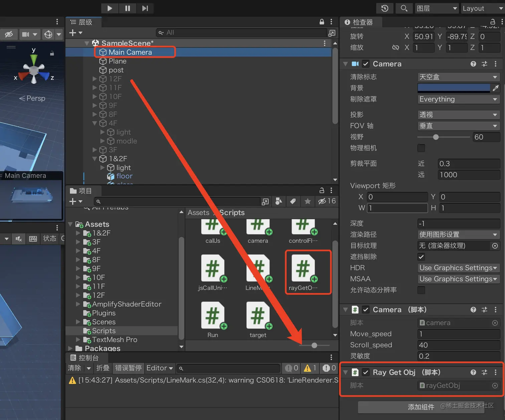Enable 物理相机 physical camera checkbox
This screenshot has width=505, height=420.
[421, 148]
